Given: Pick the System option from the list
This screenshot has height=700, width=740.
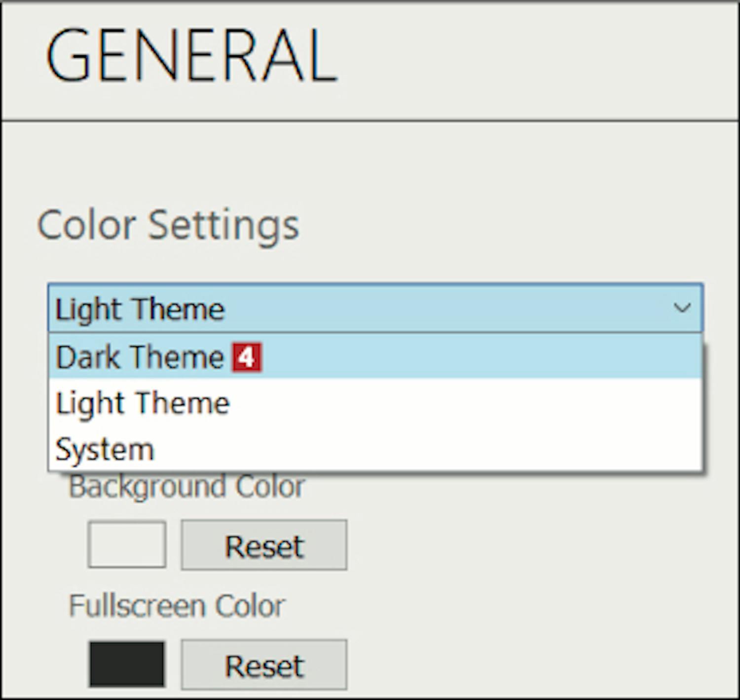Looking at the screenshot, I should (105, 449).
